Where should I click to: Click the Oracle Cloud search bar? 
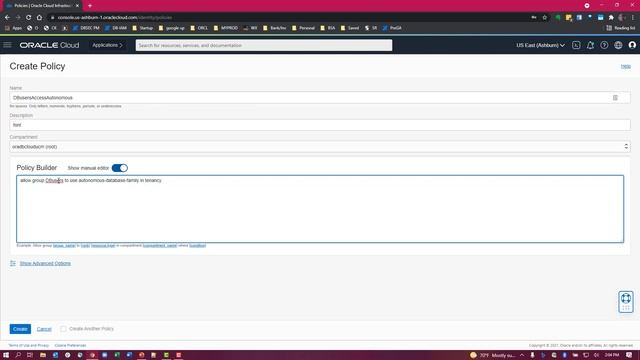[x=264, y=45]
